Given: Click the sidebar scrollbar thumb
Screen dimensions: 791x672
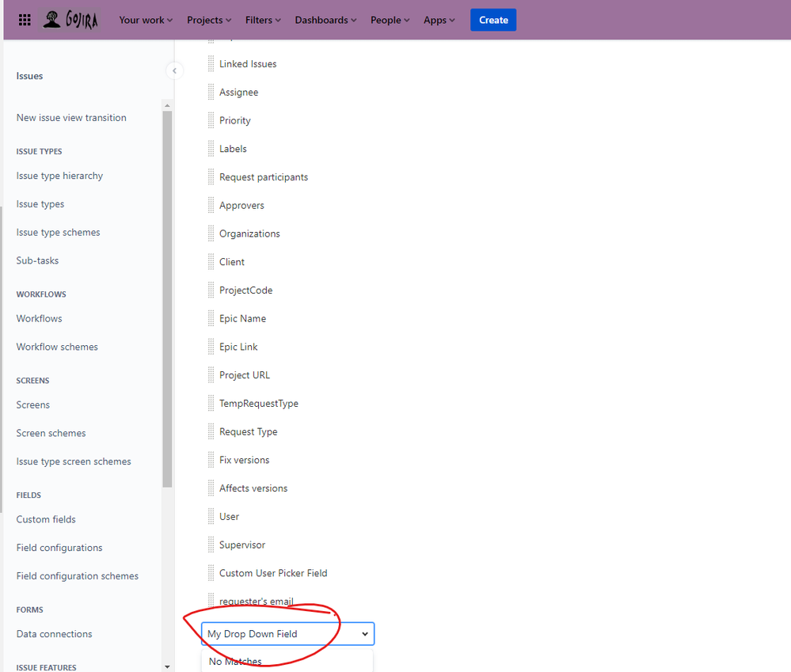Looking at the screenshot, I should tap(168, 298).
